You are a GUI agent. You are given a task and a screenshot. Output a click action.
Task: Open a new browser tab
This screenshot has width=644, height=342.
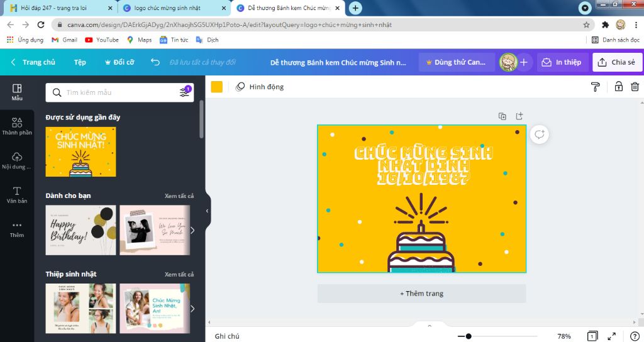pyautogui.click(x=355, y=8)
